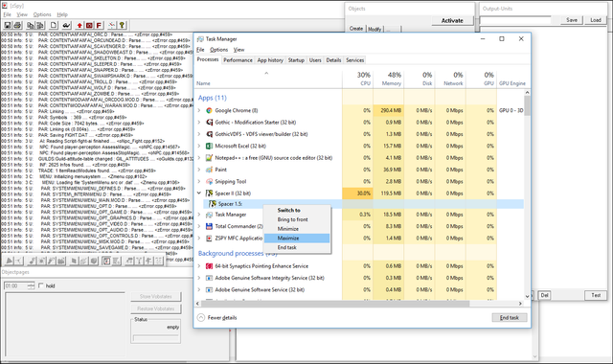Toggle the hold checkbox in Objectpages

41,285
